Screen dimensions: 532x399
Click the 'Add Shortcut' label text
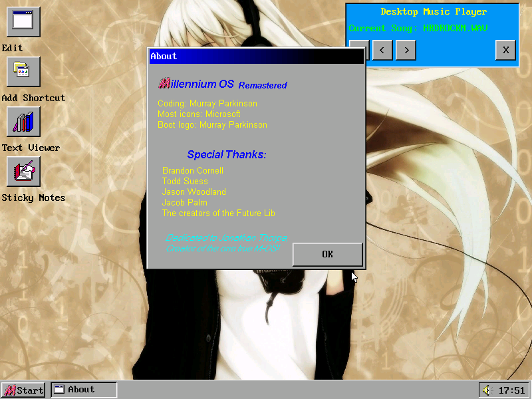(33, 98)
